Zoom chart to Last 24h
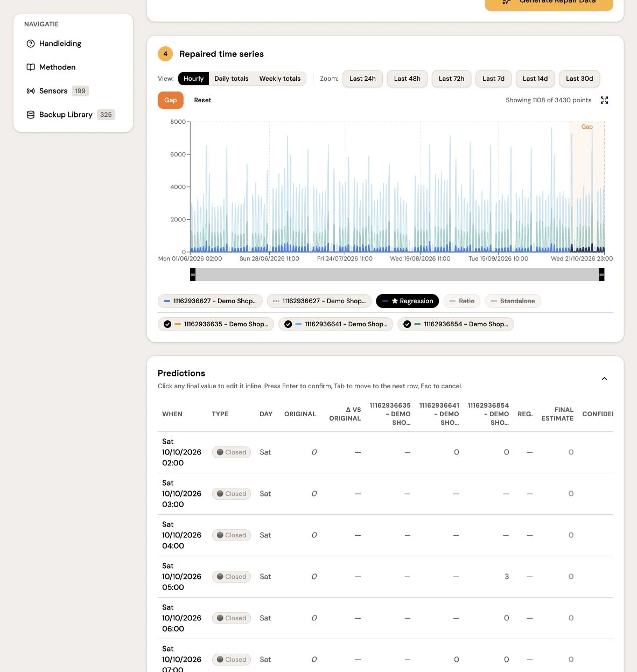 tap(362, 79)
